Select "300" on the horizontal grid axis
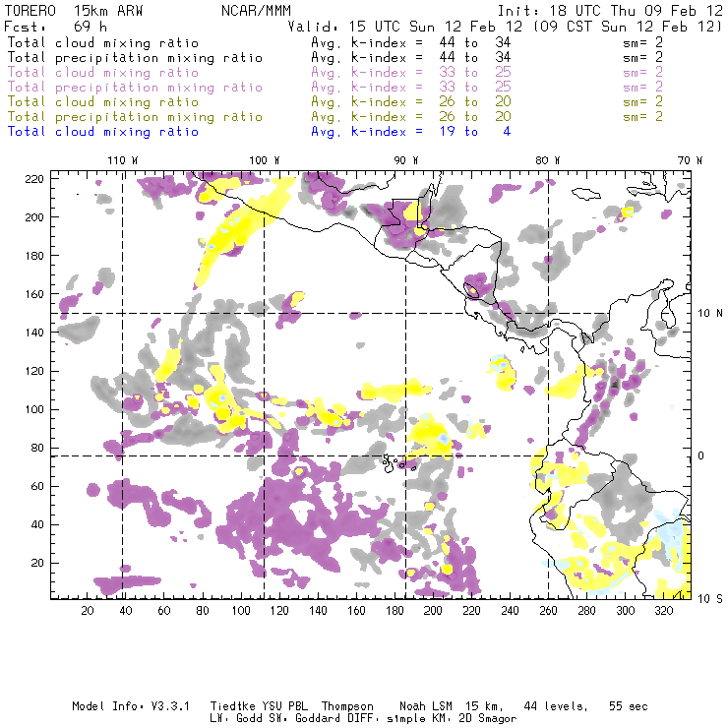Screen dimensions: 728x728 [625, 611]
